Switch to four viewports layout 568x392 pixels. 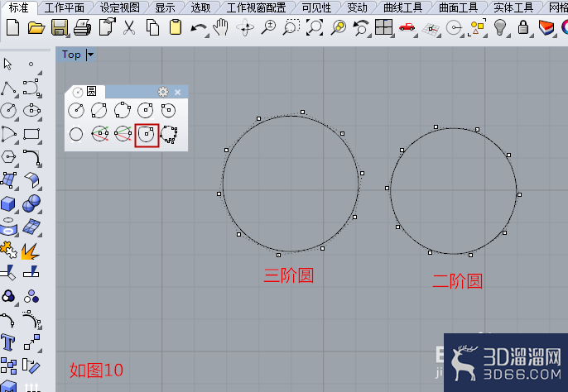(383, 27)
